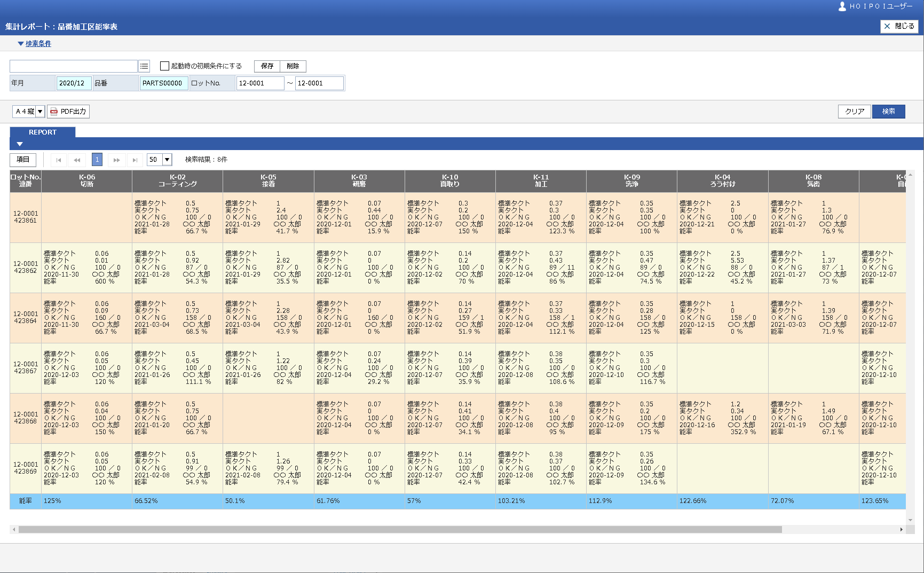
Task: Toggle 起動時の初期条件にする checkbox
Action: pyautogui.click(x=164, y=66)
